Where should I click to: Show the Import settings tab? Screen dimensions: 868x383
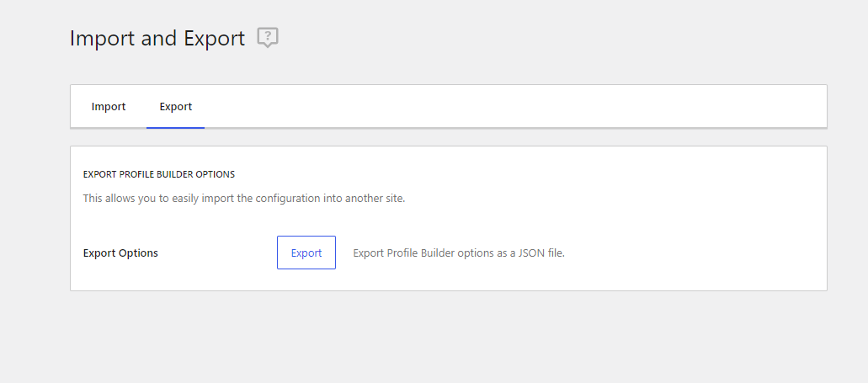click(x=109, y=106)
